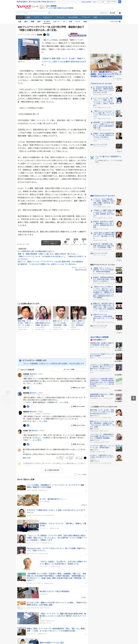Click the Yahoo! JAPAN news logo
This screenshot has height=644, width=138.
(x=28, y=7)
